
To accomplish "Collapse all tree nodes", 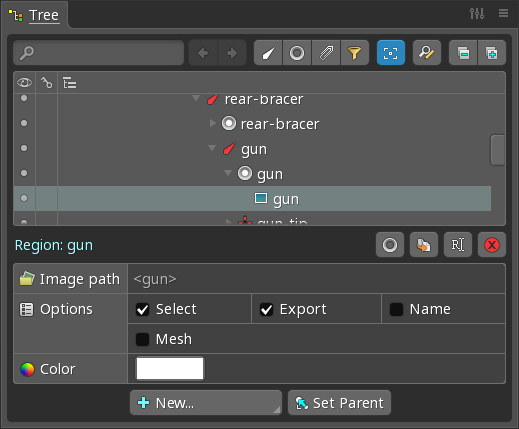I will (463, 53).
